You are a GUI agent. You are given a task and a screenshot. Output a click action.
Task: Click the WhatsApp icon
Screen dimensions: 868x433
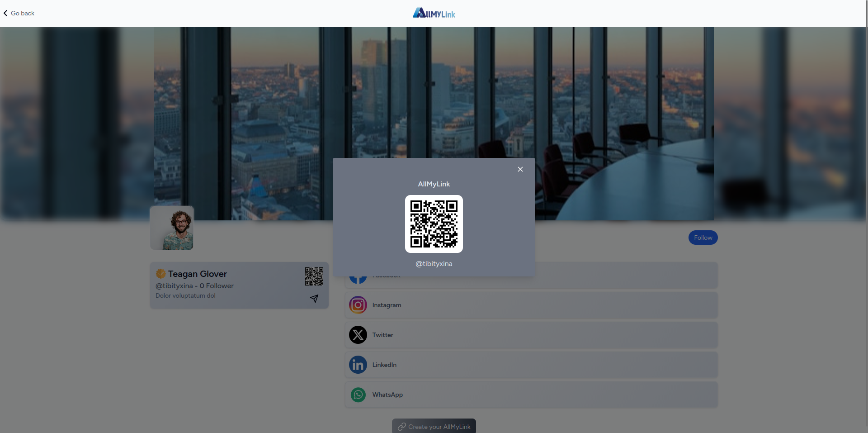358,395
